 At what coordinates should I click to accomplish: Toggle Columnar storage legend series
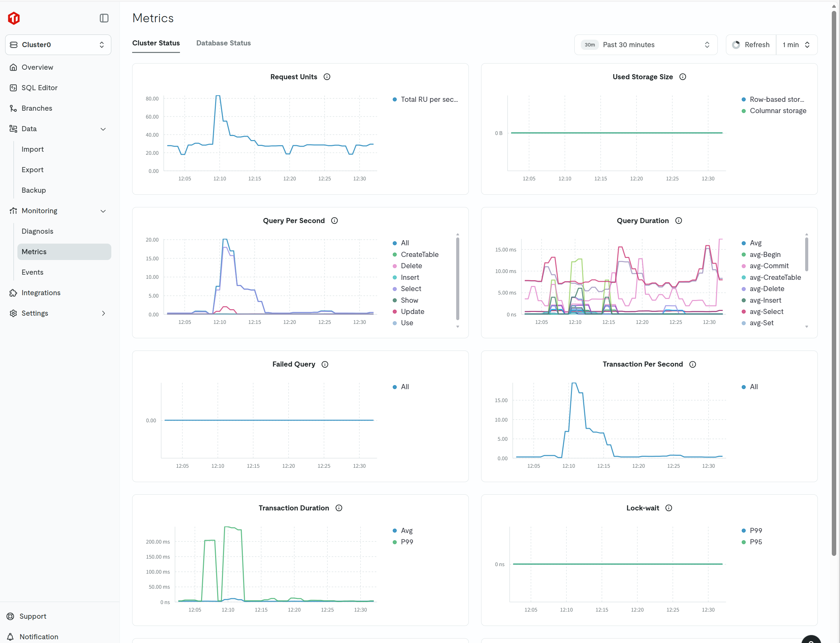coord(778,111)
